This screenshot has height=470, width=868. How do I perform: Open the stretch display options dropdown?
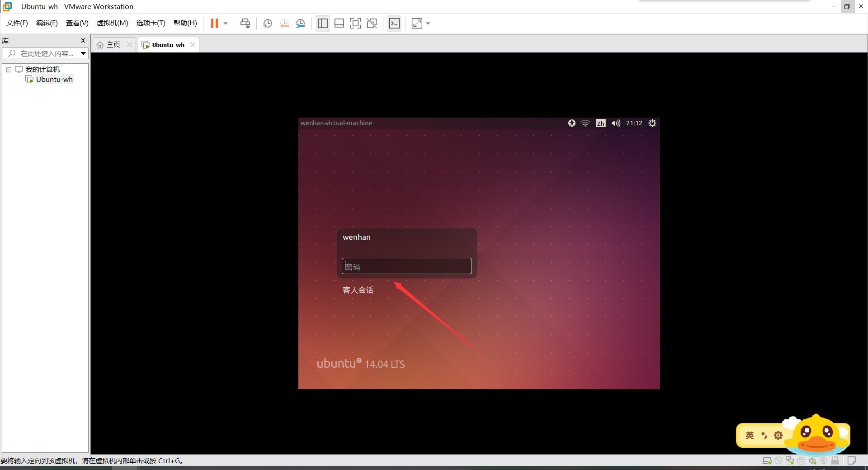pyautogui.click(x=428, y=24)
